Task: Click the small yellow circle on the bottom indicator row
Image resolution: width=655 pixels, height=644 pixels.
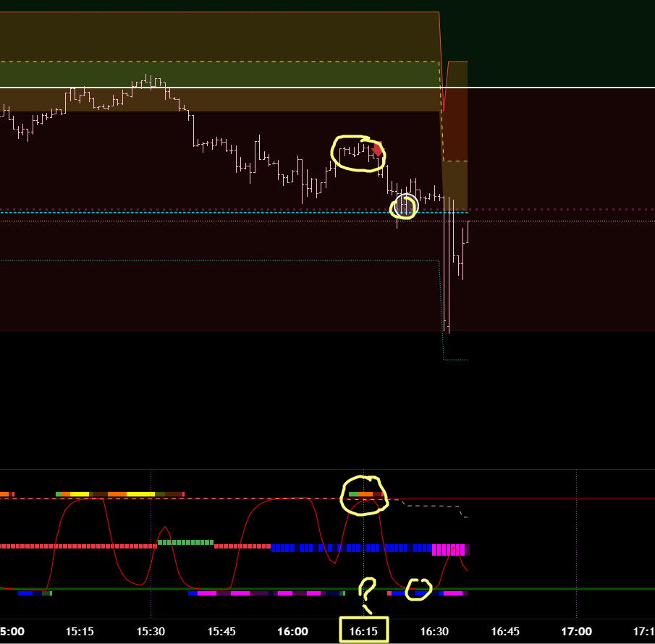Action: [418, 590]
